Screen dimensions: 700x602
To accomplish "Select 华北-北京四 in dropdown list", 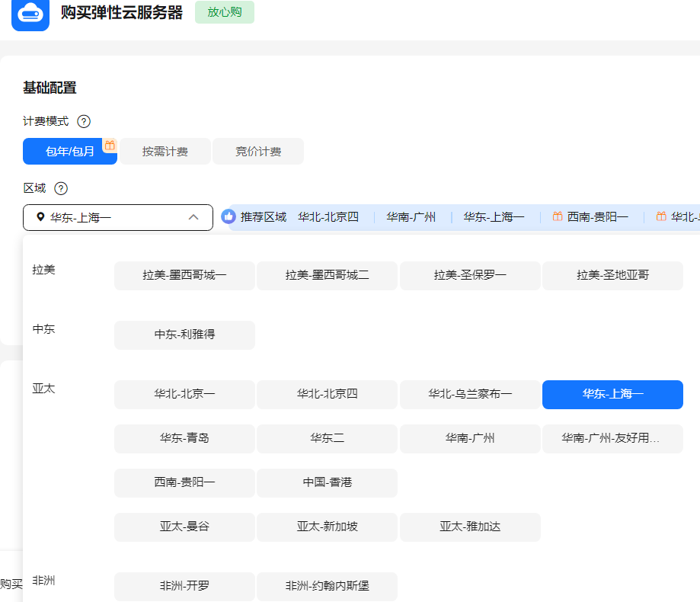I will click(x=328, y=394).
